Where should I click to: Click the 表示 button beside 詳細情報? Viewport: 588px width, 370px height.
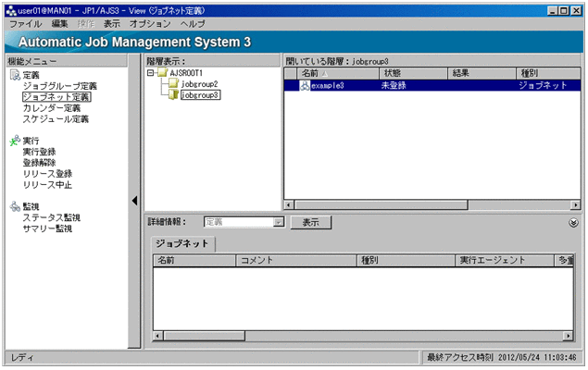(x=311, y=222)
